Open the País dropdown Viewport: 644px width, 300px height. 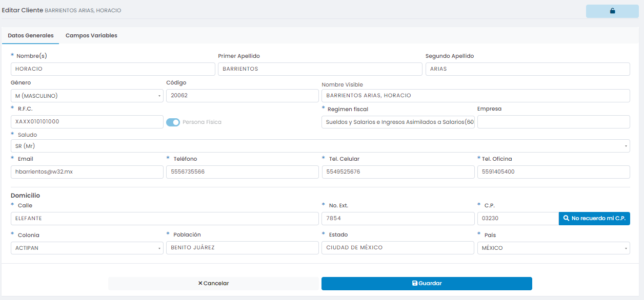pyautogui.click(x=553, y=248)
